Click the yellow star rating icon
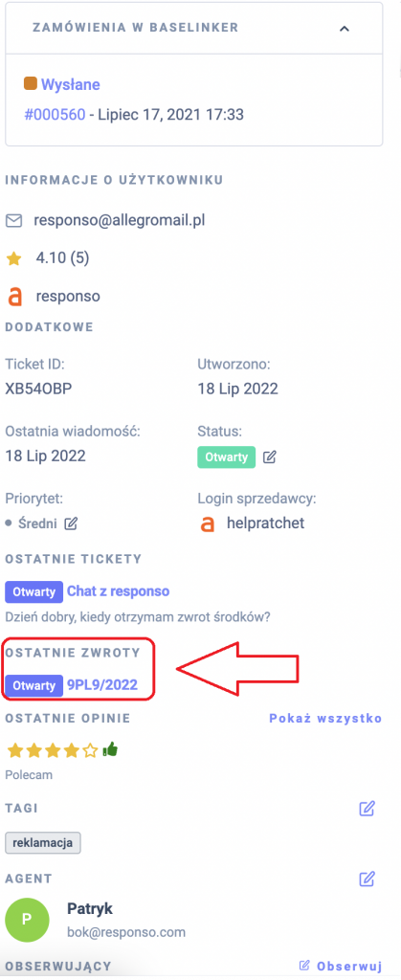This screenshot has height=980, width=401. 13,258
